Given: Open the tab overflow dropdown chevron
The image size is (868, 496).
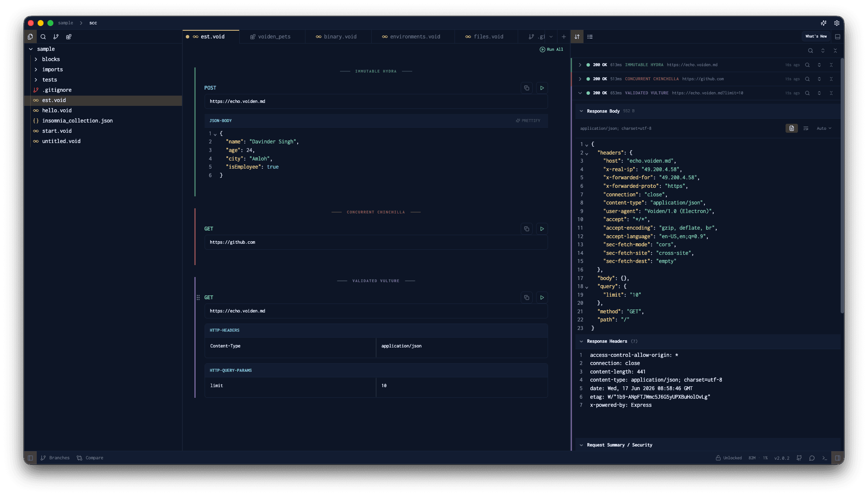Looking at the screenshot, I should (x=551, y=37).
